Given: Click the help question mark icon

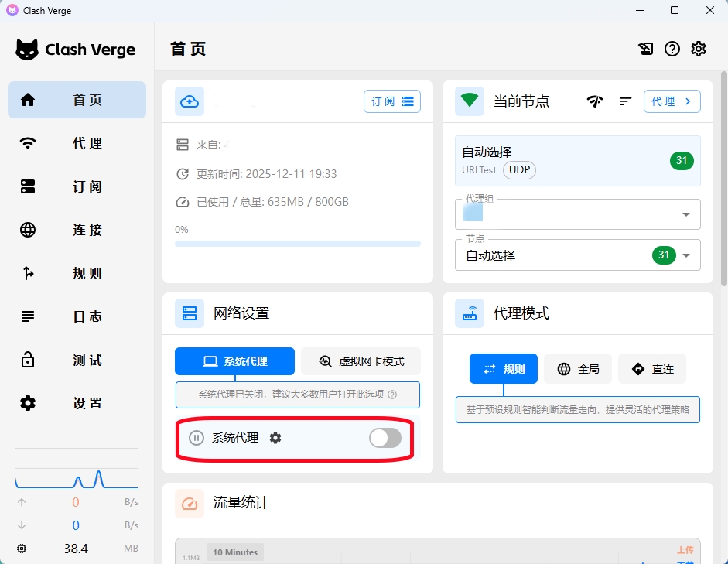Looking at the screenshot, I should click(672, 49).
